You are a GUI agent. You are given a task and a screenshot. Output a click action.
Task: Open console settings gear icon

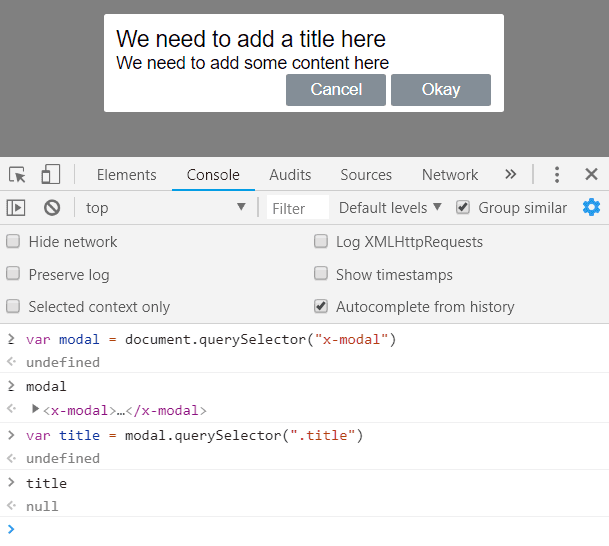point(591,207)
